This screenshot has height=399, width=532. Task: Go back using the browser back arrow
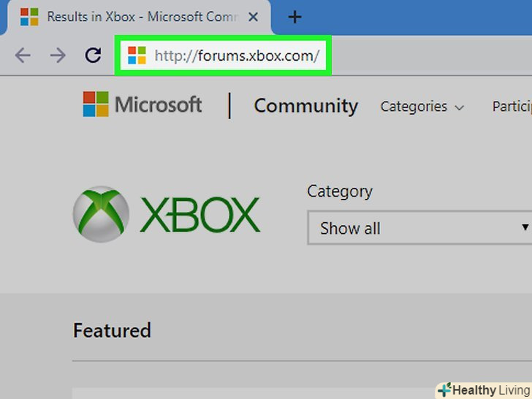click(x=23, y=56)
